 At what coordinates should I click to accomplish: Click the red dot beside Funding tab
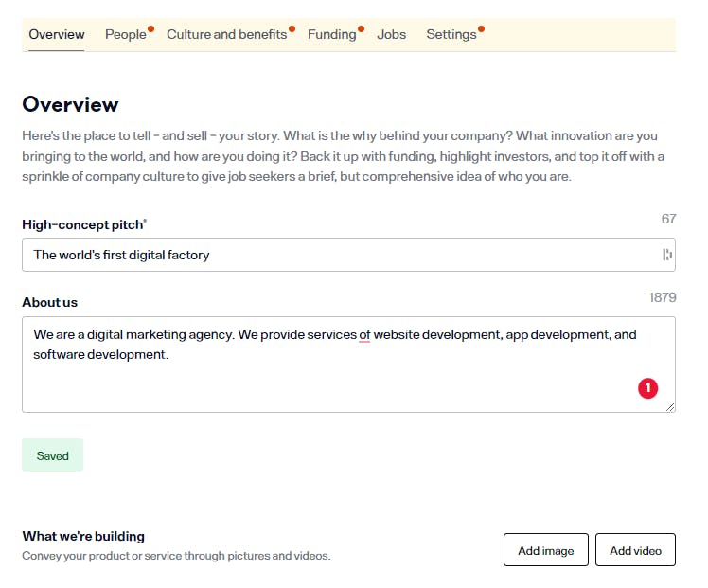point(361,29)
